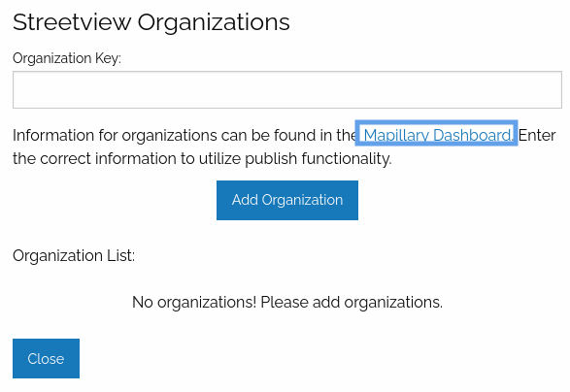Place cursor inside the key entry box
This screenshot has width=570, height=392.
[287, 89]
